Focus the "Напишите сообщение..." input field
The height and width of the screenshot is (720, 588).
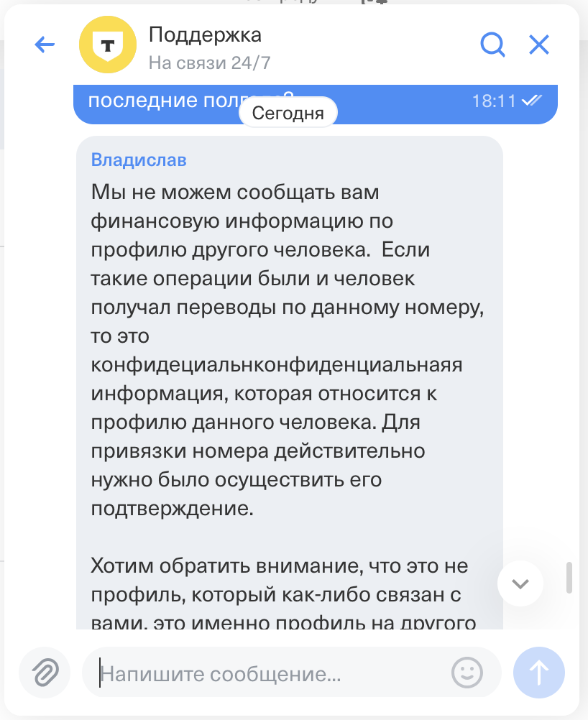pos(273,674)
